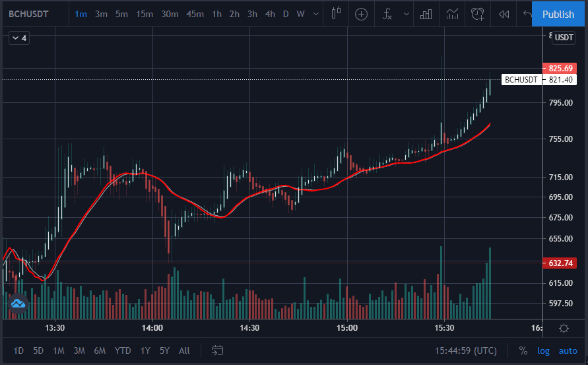This screenshot has width=588, height=365.
Task: Set the date range to YTD
Action: click(123, 350)
